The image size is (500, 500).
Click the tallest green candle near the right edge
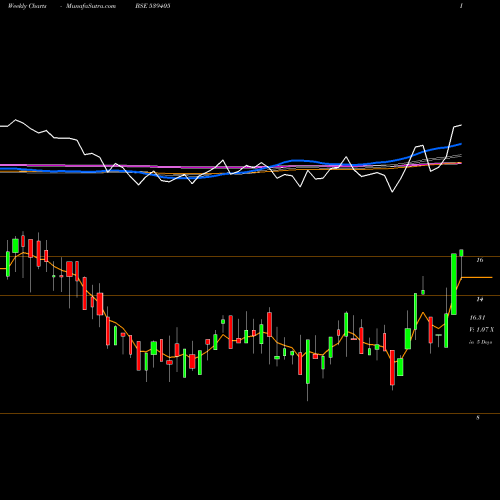[454, 284]
